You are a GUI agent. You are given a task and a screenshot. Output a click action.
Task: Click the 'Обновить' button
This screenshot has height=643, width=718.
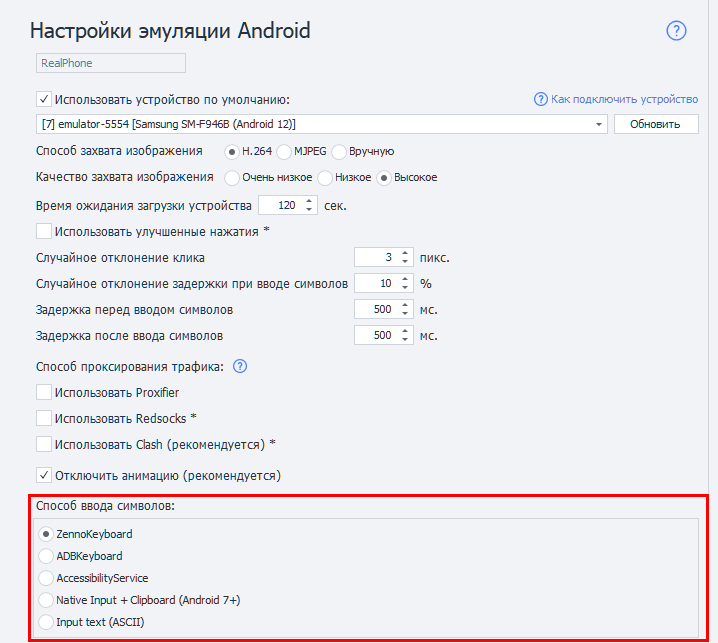[x=656, y=124]
